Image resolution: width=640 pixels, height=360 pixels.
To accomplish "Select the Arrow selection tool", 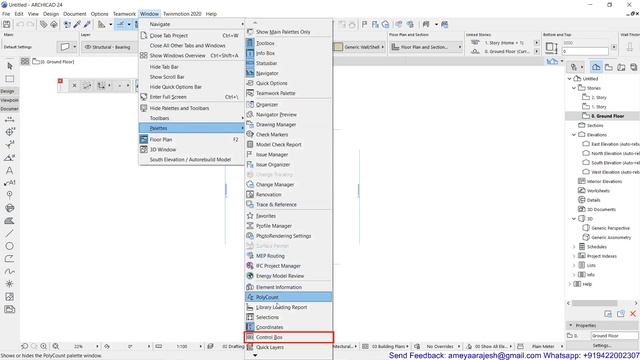I will click(10, 65).
